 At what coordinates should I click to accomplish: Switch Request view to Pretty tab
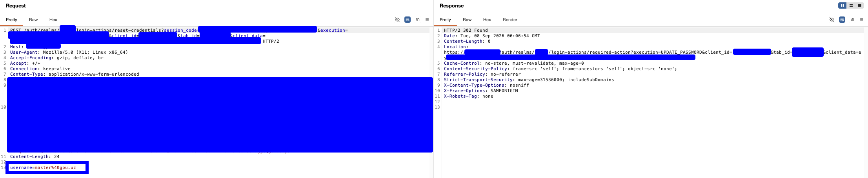(x=11, y=20)
